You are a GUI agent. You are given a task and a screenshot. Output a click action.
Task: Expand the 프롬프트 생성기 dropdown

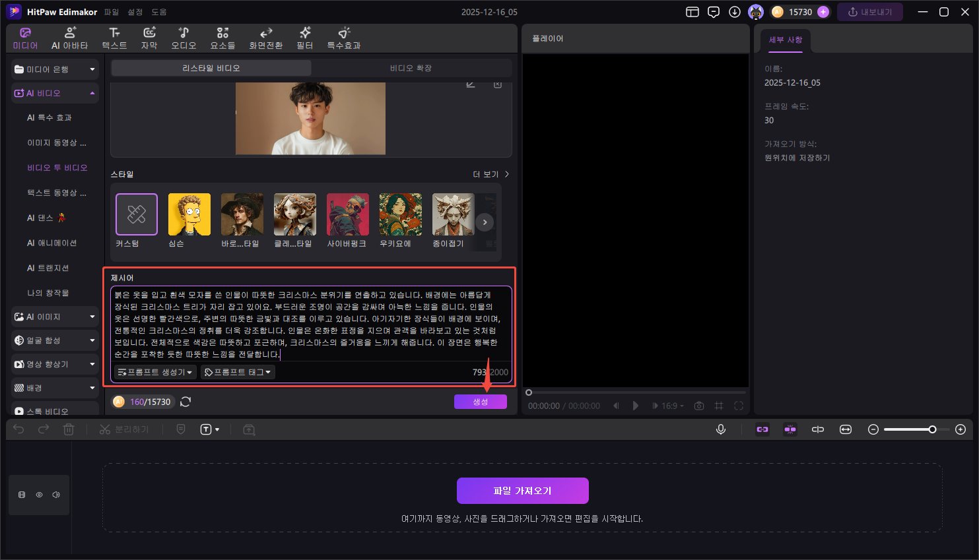click(154, 372)
